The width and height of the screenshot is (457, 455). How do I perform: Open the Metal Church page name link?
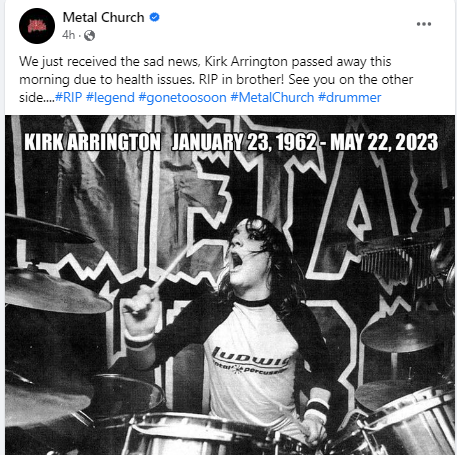coord(103,17)
